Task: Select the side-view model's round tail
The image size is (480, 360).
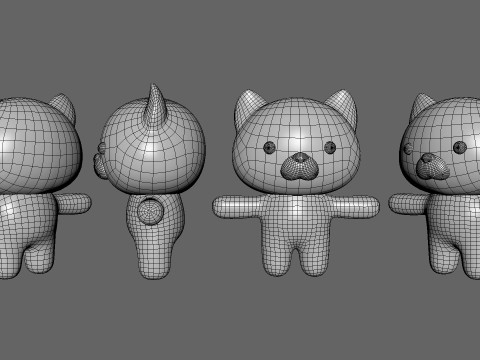Action: (x=150, y=211)
